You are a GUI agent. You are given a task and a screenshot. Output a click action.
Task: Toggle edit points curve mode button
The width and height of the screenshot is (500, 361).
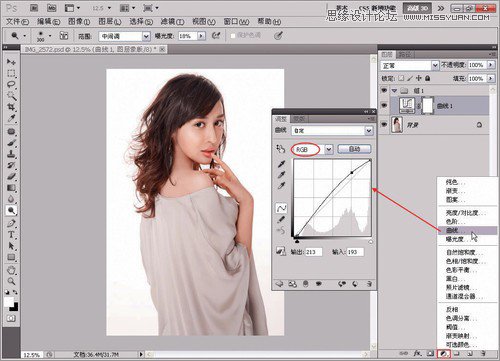pos(281,208)
